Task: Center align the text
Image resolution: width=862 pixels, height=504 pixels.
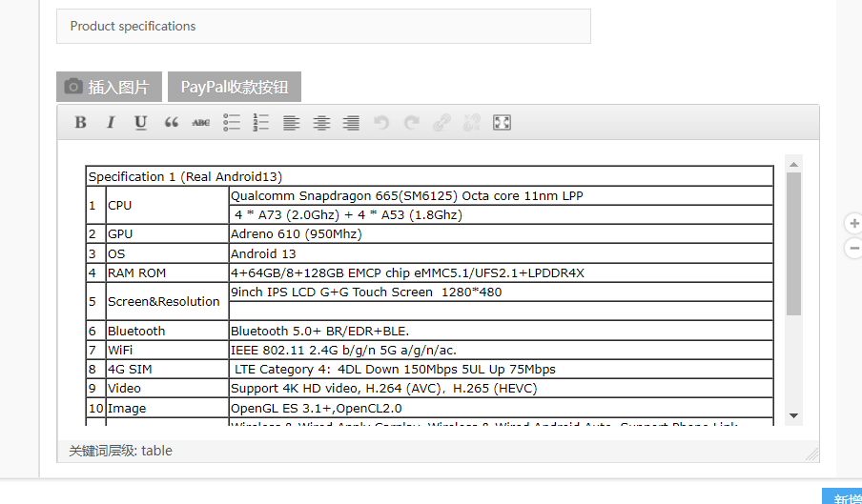Action: 321,122
